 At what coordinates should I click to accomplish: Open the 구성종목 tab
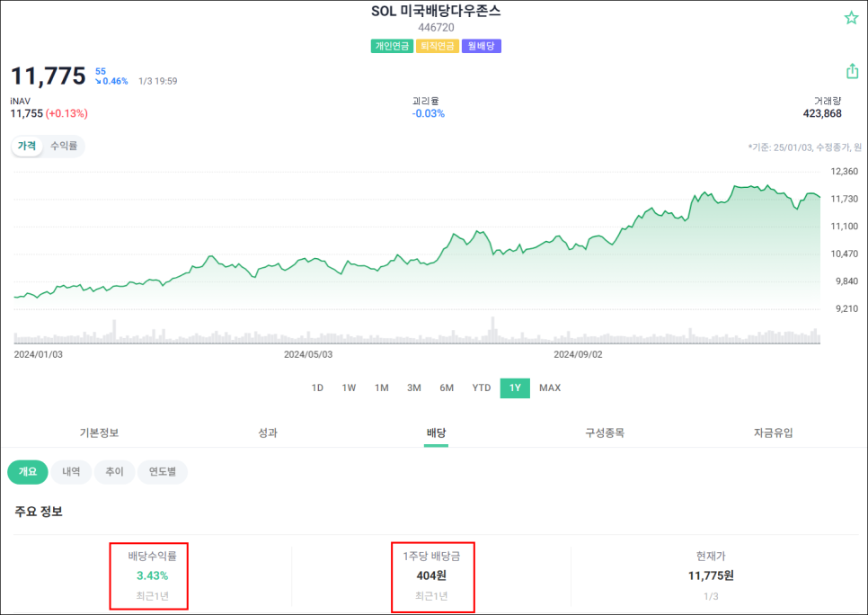point(605,432)
